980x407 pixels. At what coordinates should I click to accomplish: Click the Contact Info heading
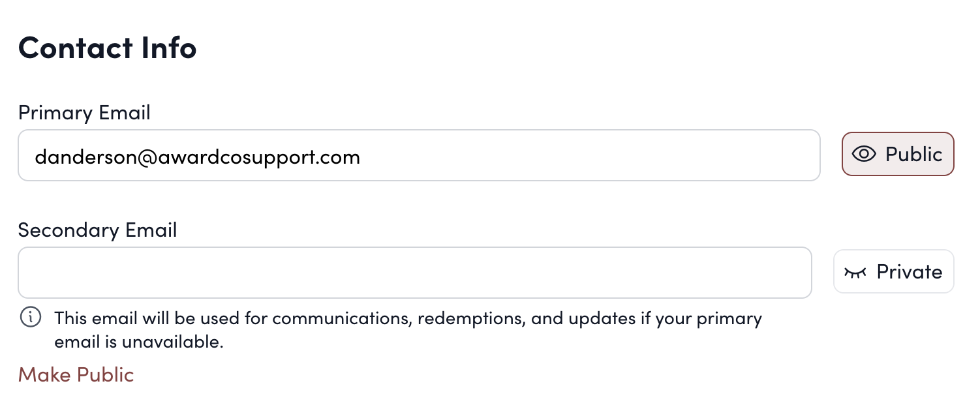pyautogui.click(x=108, y=48)
